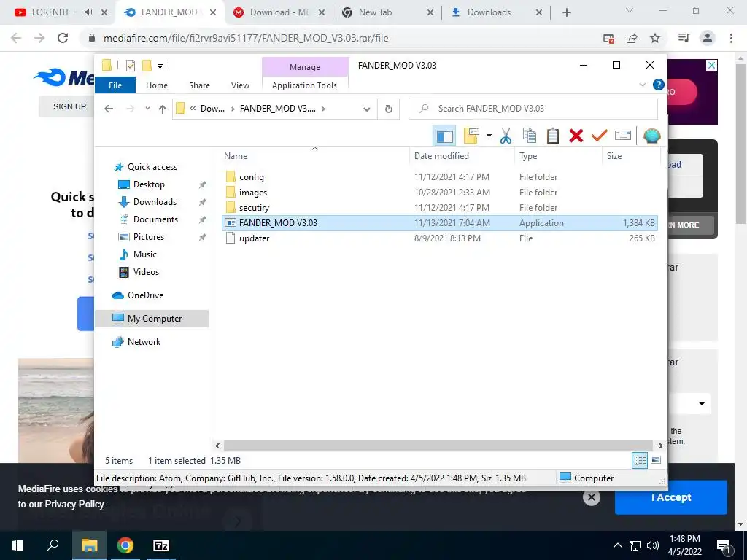Open recent locations dropdown arrow
747x560 pixels.
click(x=147, y=109)
